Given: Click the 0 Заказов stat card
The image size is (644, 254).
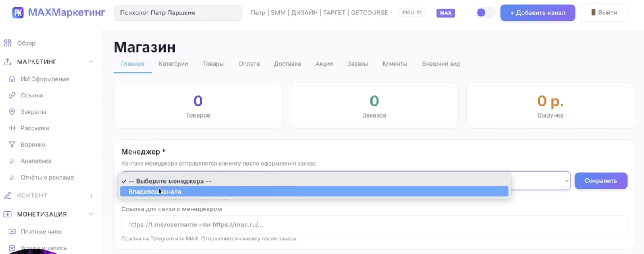Looking at the screenshot, I should click(374, 106).
